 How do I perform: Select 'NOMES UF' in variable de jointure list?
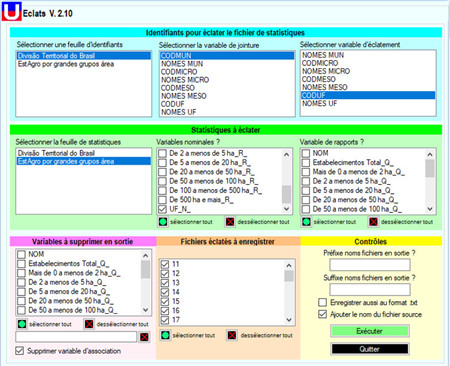tap(227, 112)
